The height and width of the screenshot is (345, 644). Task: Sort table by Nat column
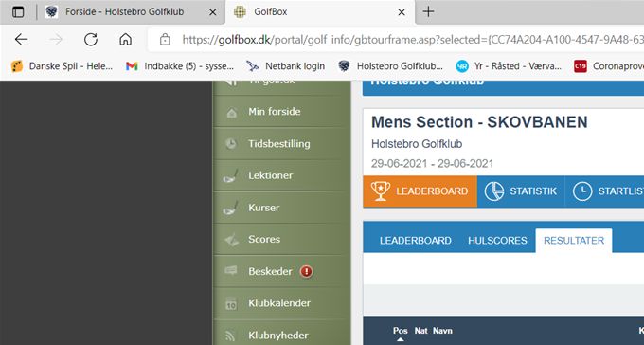(x=421, y=331)
